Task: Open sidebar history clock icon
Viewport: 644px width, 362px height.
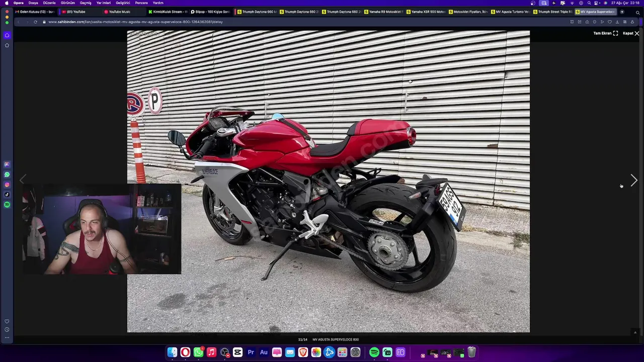Action: tap(7, 329)
